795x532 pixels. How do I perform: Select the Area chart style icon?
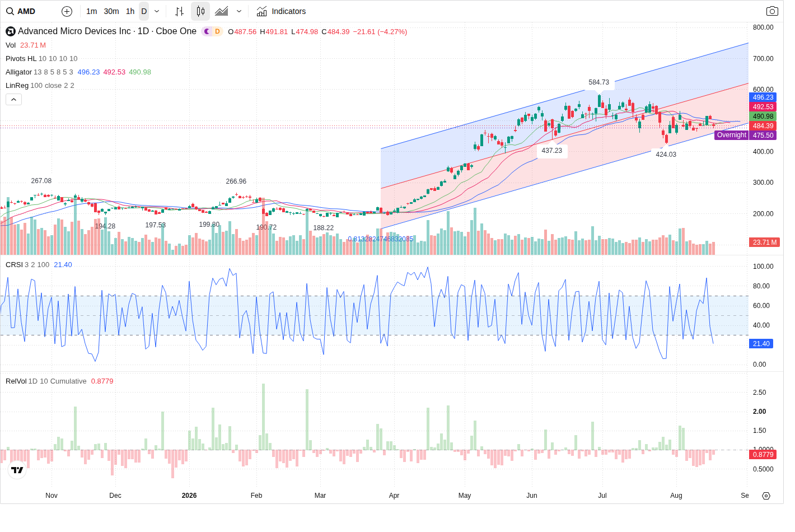tap(222, 11)
